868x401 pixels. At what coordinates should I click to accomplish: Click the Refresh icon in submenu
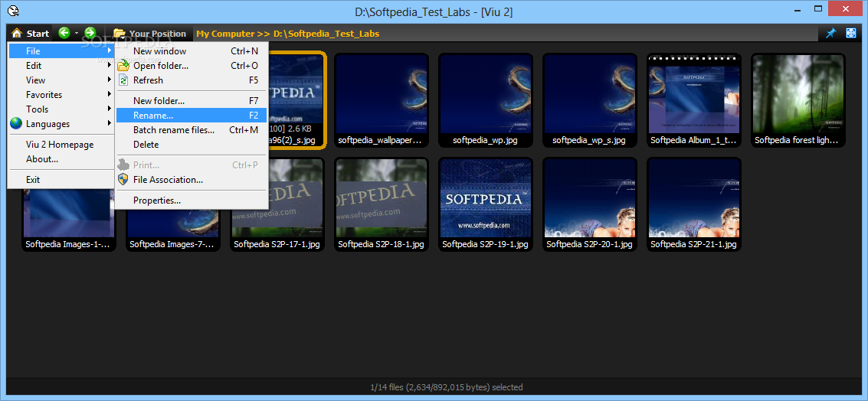click(x=123, y=80)
